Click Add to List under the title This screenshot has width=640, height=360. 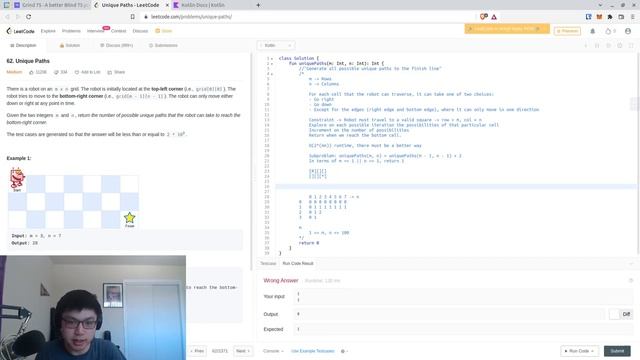point(87,72)
